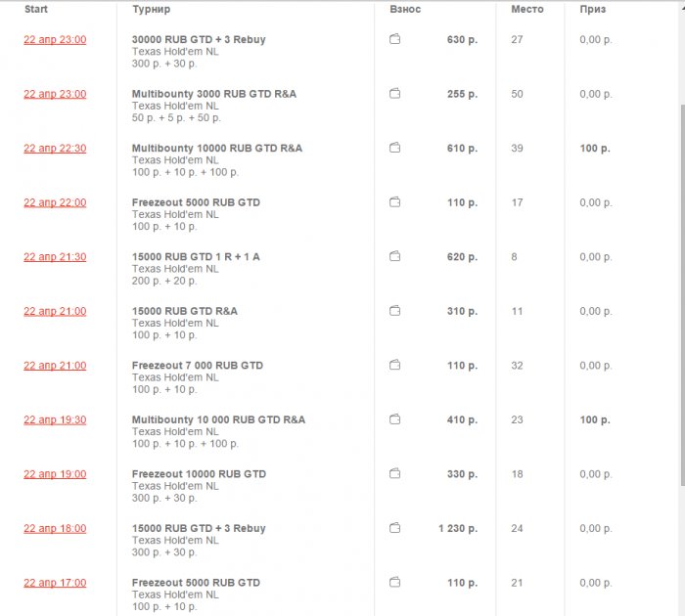This screenshot has width=685, height=616.
Task: Click buy-in icon next to 410 р. amount
Action: click(x=394, y=419)
